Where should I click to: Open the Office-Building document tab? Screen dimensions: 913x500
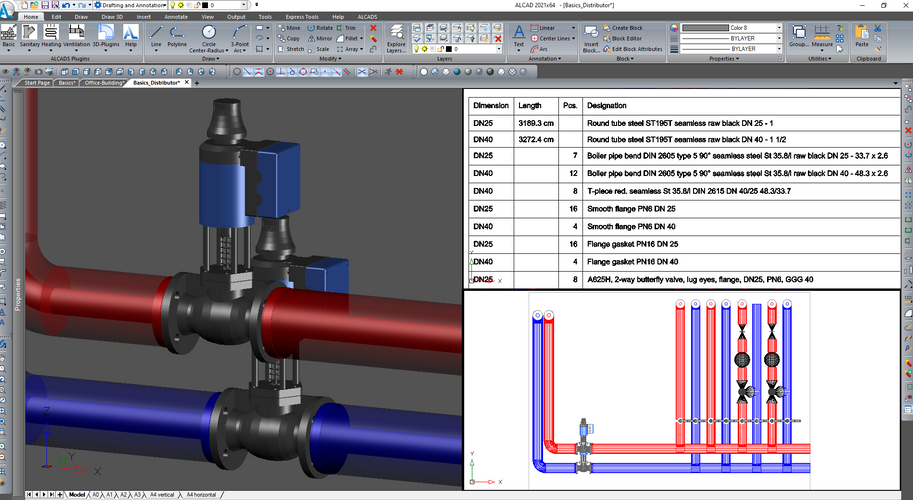click(x=105, y=83)
